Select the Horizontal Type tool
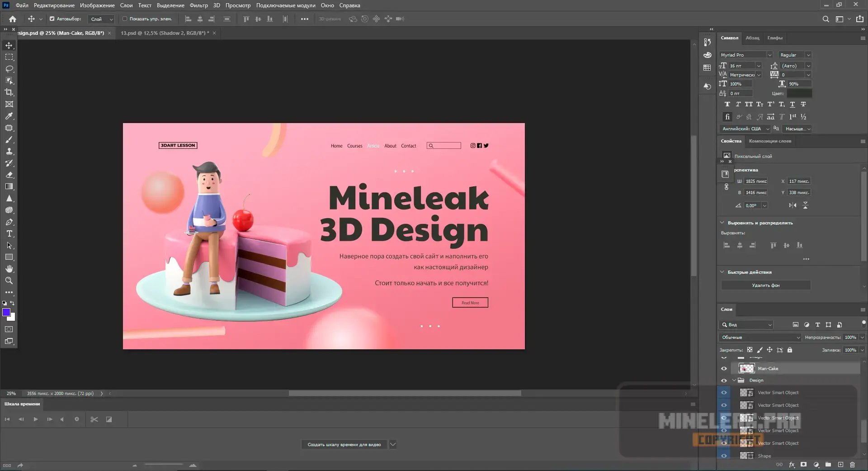Viewport: 868px width, 471px height. (9, 233)
